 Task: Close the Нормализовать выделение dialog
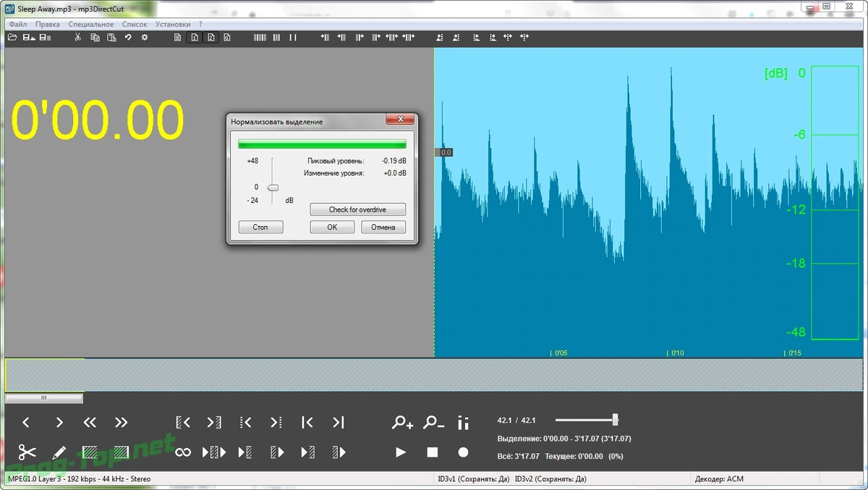pyautogui.click(x=400, y=120)
